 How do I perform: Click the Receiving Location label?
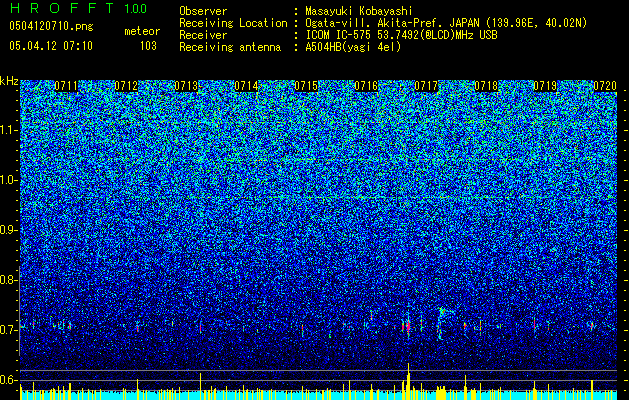[x=233, y=23]
